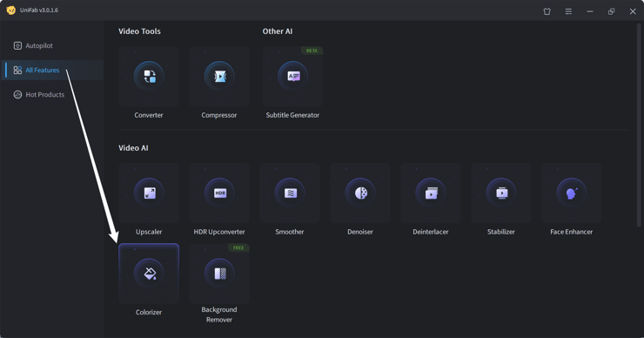Click the Face Enhancer label text
Viewport: 644px width, 338px height.
[x=571, y=232]
